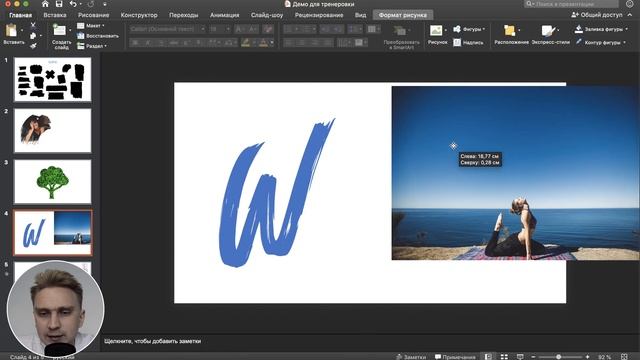640x360 pixels.
Task: Click the Copy icon
Action: [x=33, y=36]
